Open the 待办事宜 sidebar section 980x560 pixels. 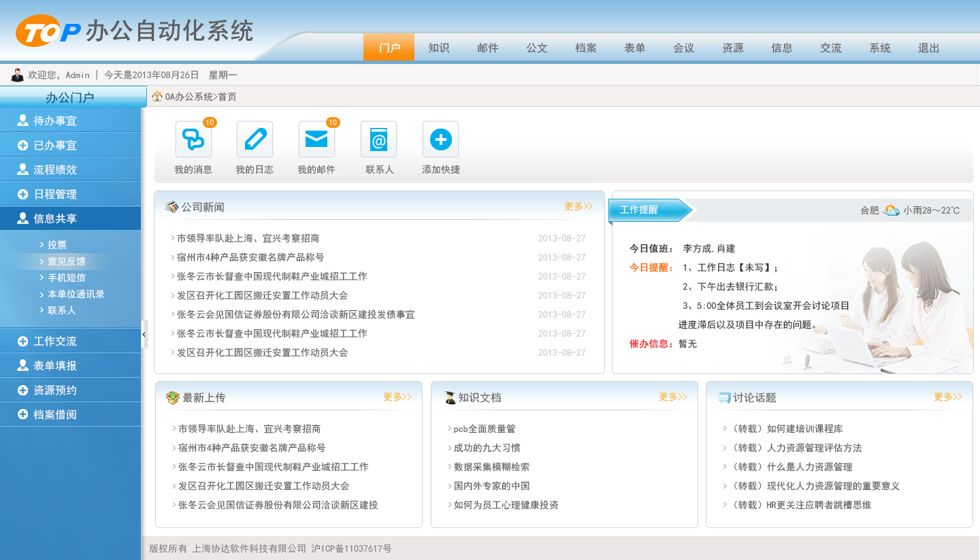[x=71, y=120]
